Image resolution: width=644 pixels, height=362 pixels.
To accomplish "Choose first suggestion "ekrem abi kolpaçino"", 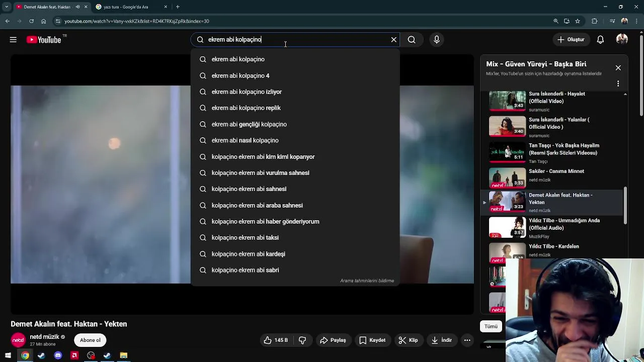I will 295,59.
